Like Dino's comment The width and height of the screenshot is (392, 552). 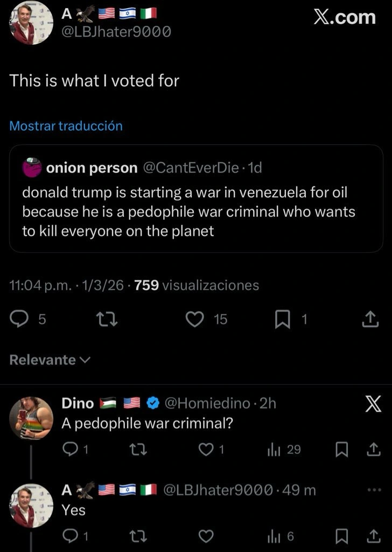[x=206, y=449]
